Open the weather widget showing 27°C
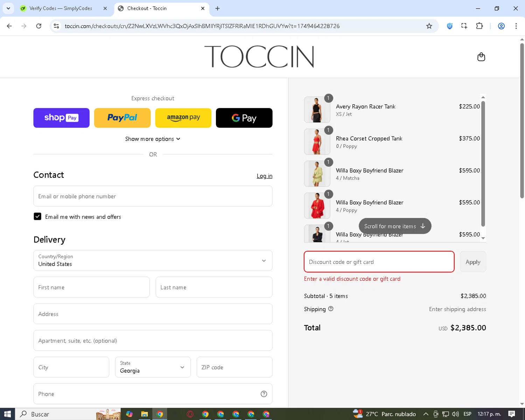The height and width of the screenshot is (420, 525). click(x=384, y=414)
